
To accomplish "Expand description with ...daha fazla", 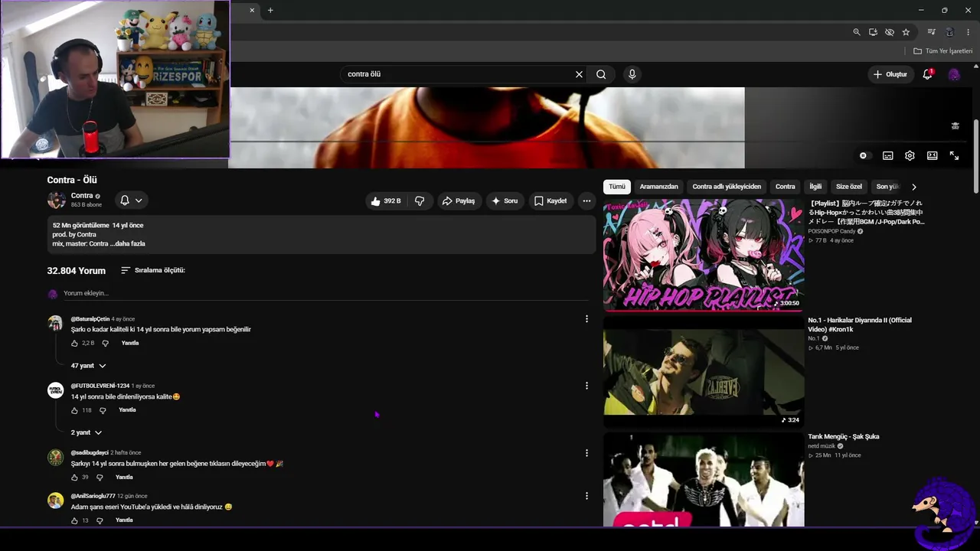I will click(x=127, y=243).
